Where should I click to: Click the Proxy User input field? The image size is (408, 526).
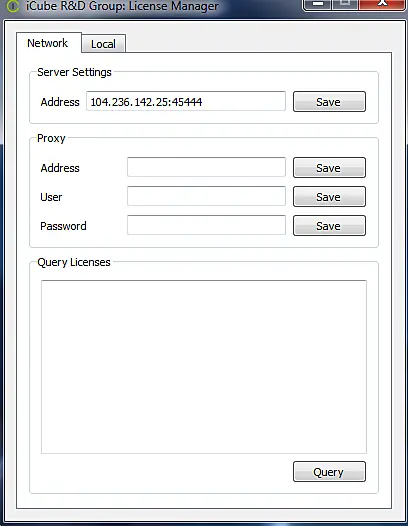tap(206, 196)
